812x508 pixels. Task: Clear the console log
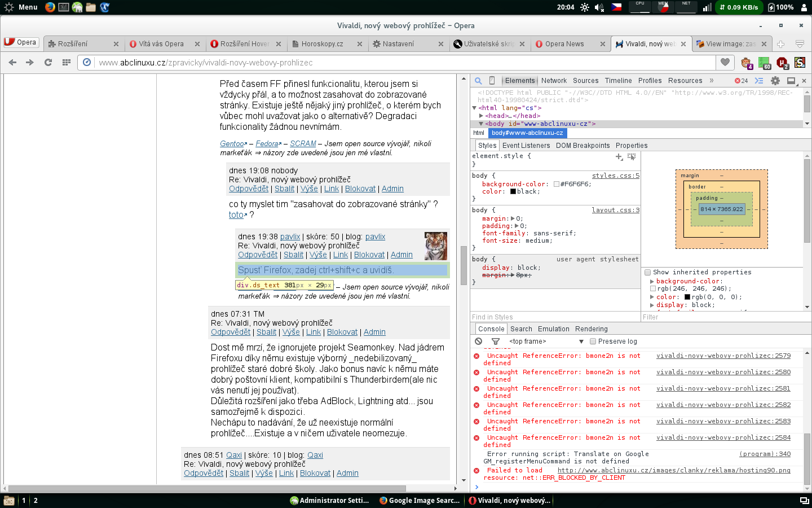point(478,341)
